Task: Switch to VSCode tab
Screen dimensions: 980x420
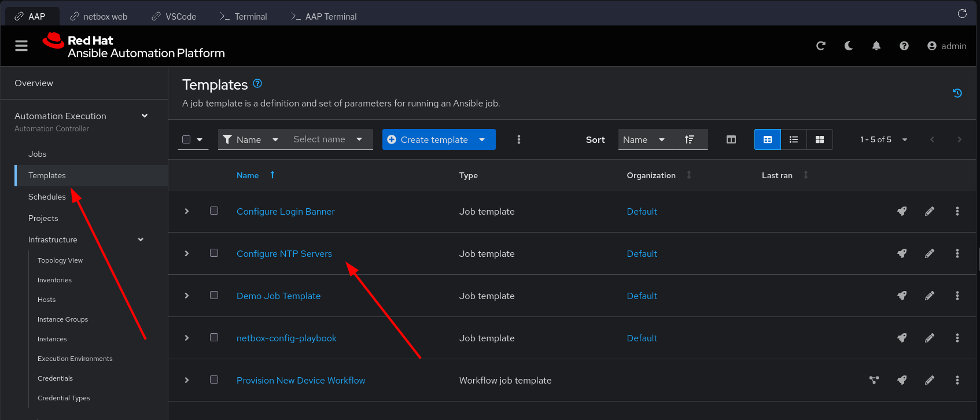Action: [x=174, y=16]
